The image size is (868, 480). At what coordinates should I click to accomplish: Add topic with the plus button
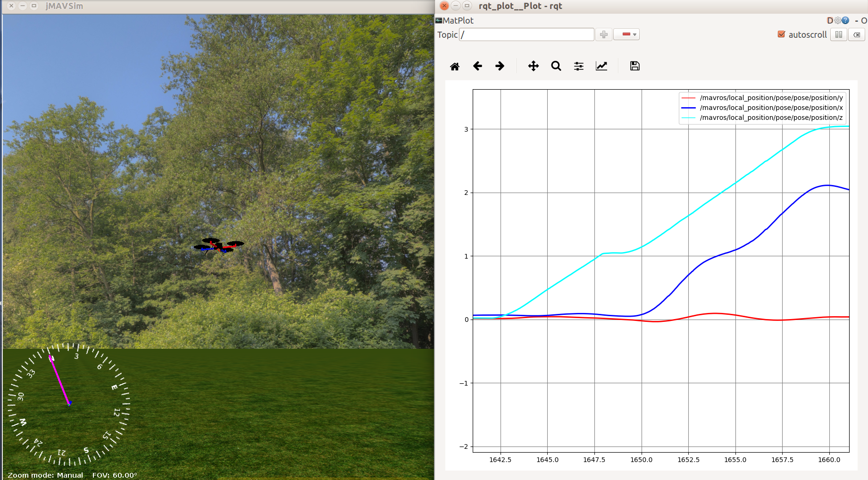(604, 34)
